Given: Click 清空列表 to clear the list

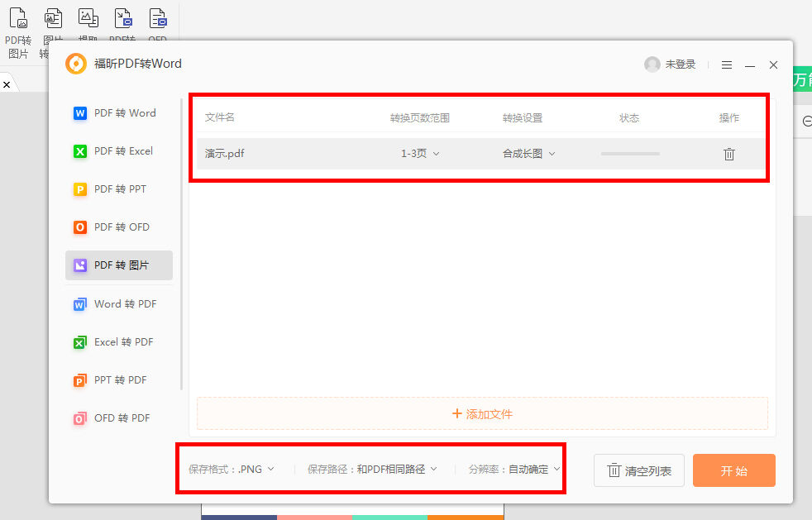Looking at the screenshot, I should click(638, 469).
